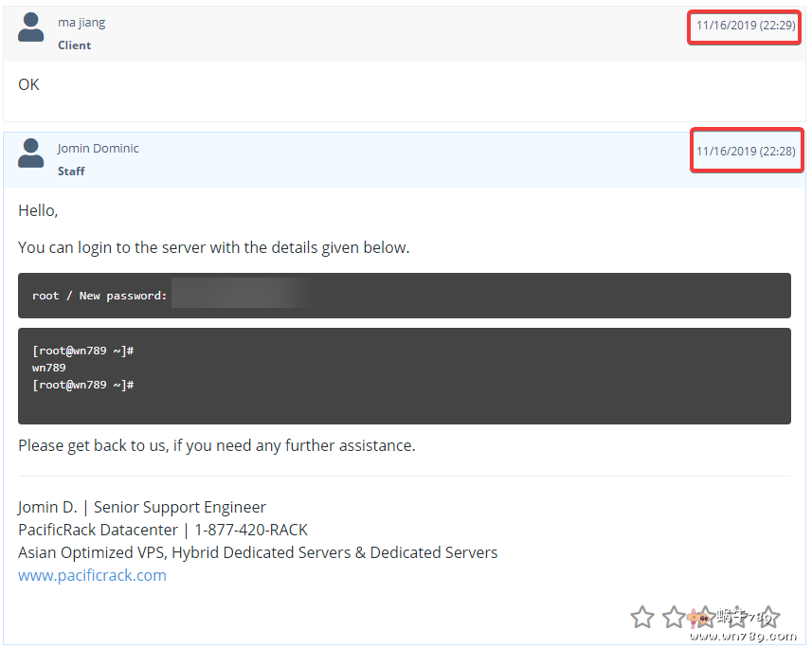Rate the reply five stars
Image resolution: width=812 pixels, height=649 pixels.
tap(767, 618)
